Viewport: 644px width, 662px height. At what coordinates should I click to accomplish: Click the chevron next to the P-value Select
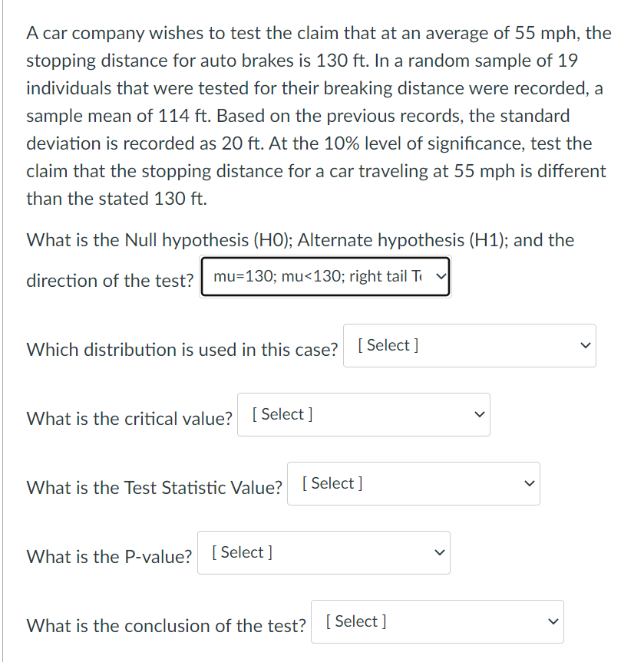439,552
